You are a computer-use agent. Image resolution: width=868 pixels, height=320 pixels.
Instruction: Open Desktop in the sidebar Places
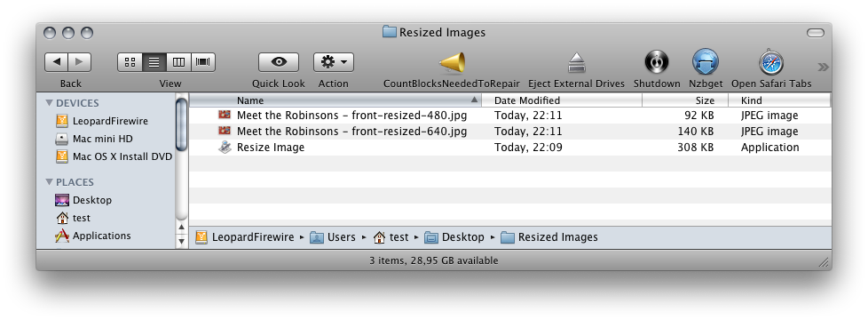click(x=83, y=200)
